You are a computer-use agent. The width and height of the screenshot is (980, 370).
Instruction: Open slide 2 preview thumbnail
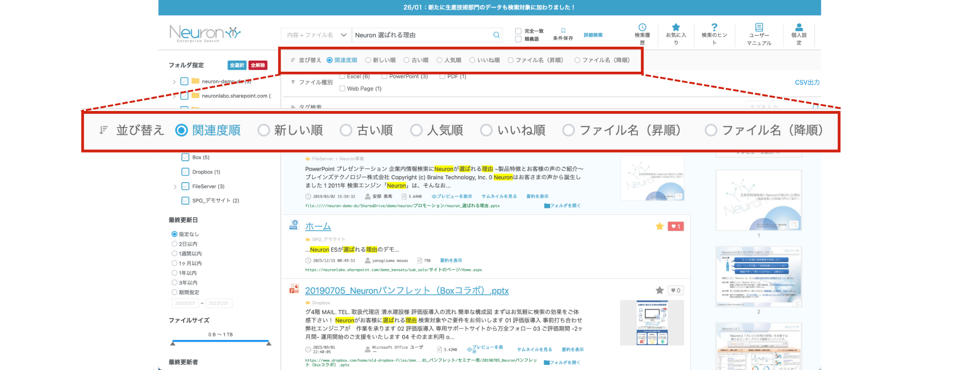[x=759, y=277]
